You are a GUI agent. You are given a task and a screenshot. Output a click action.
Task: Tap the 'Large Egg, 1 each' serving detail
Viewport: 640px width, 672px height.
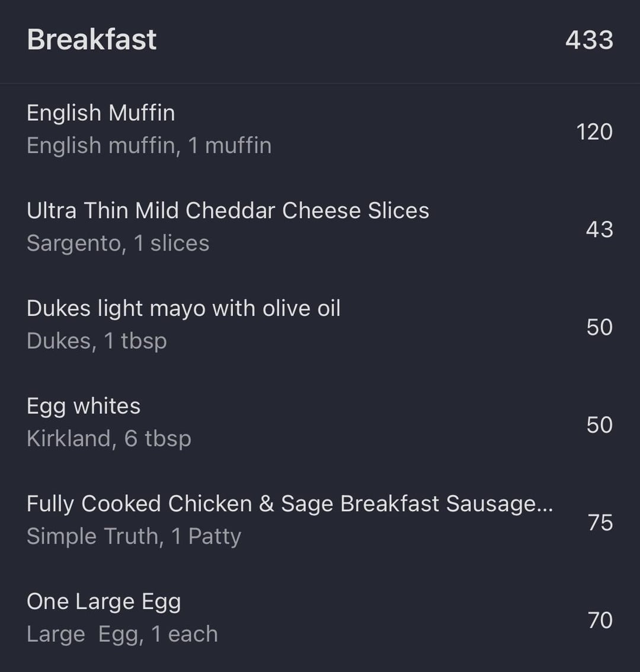pos(122,634)
